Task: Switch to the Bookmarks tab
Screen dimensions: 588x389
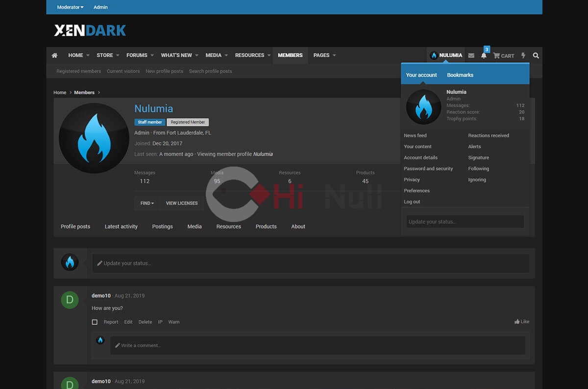Action: [460, 75]
